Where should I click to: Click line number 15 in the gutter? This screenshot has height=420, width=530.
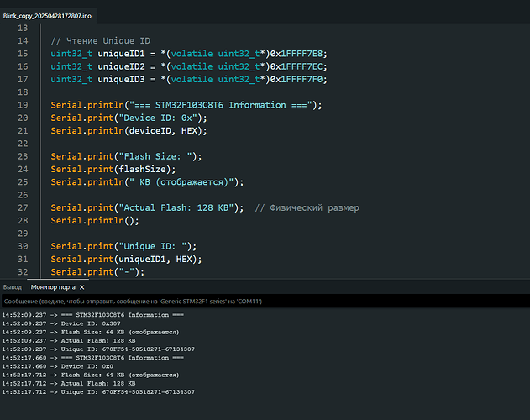23,54
